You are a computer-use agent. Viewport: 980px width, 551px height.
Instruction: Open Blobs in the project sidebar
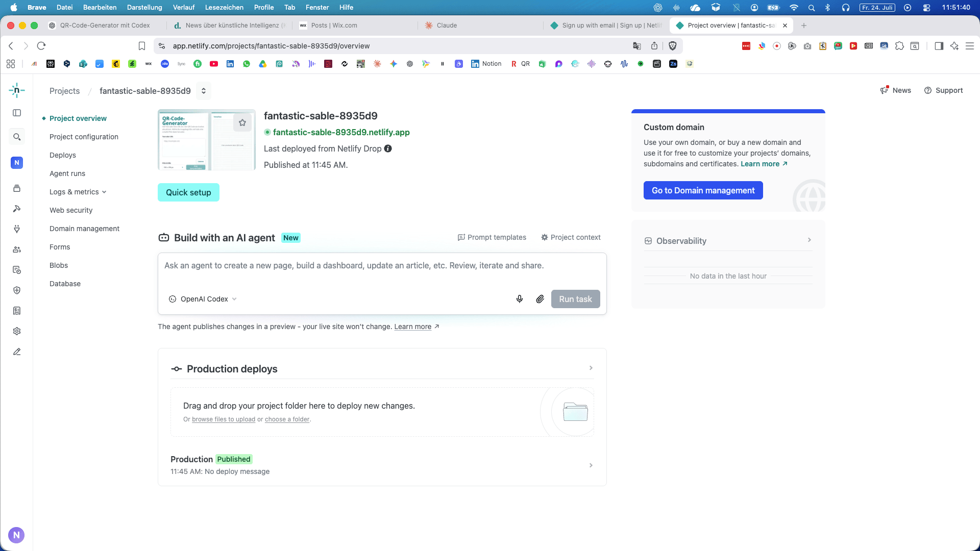tap(59, 265)
